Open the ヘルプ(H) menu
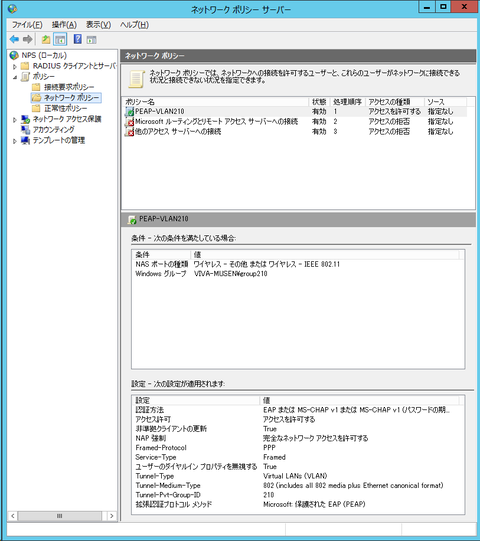 point(134,25)
